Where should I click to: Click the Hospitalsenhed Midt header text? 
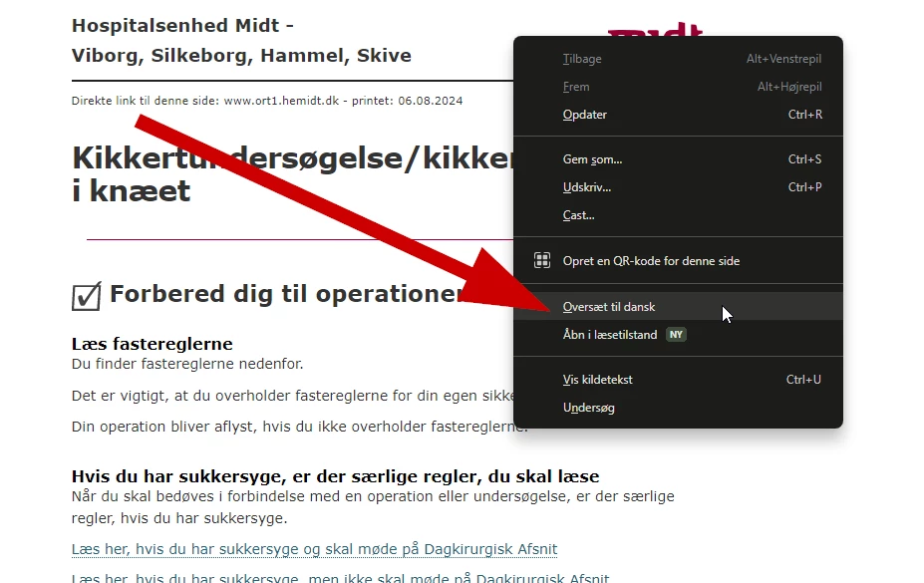241,40
